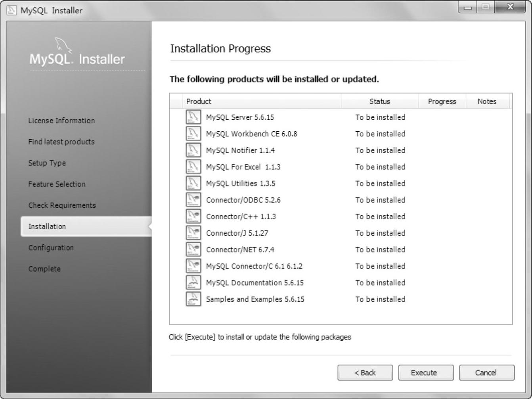The image size is (532, 399).
Task: Jump to the Complete step
Action: point(44,269)
